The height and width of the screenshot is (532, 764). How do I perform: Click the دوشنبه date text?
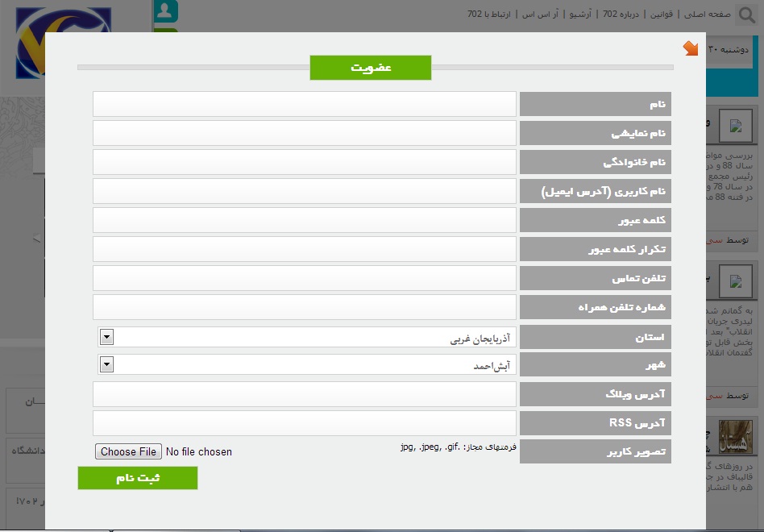point(728,50)
